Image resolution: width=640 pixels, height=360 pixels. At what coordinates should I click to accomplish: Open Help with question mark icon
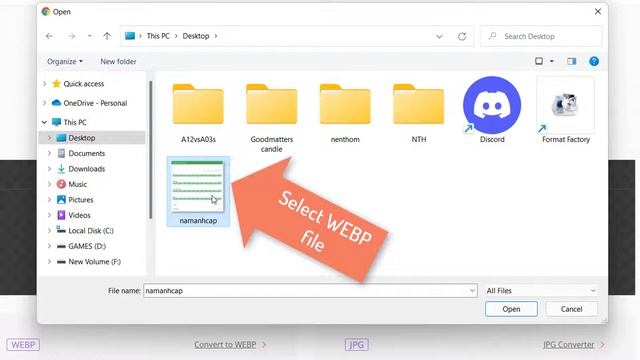(x=594, y=61)
